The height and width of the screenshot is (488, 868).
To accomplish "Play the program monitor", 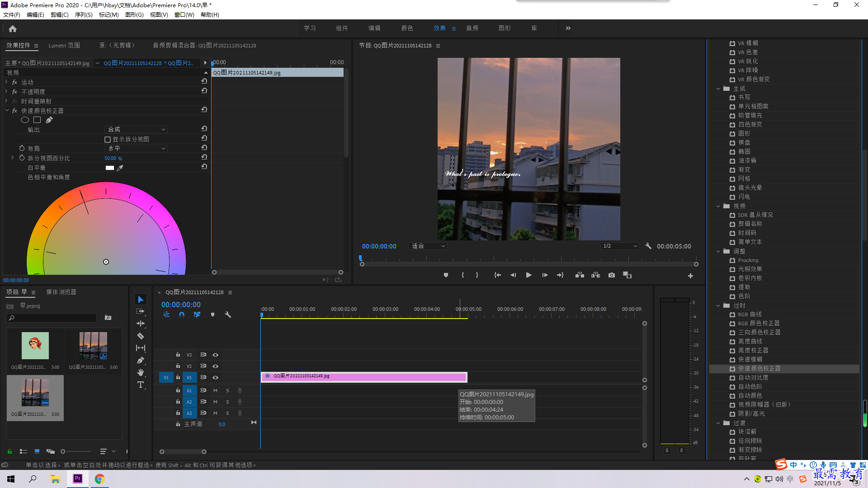I will (x=528, y=275).
